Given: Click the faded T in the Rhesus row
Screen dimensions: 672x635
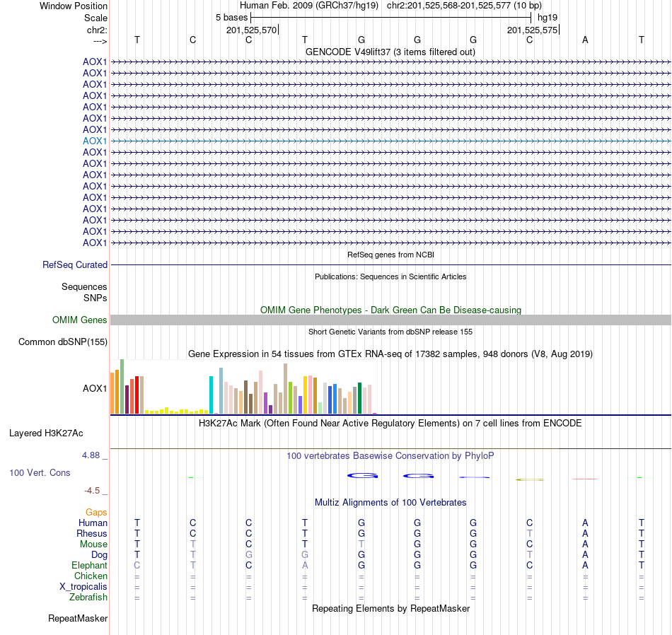Looking at the screenshot, I should tap(530, 533).
